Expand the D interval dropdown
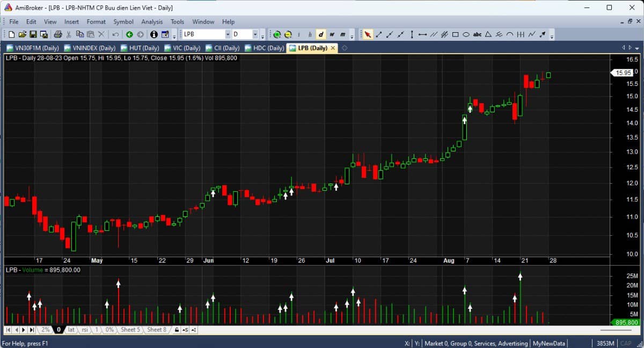 click(x=255, y=34)
